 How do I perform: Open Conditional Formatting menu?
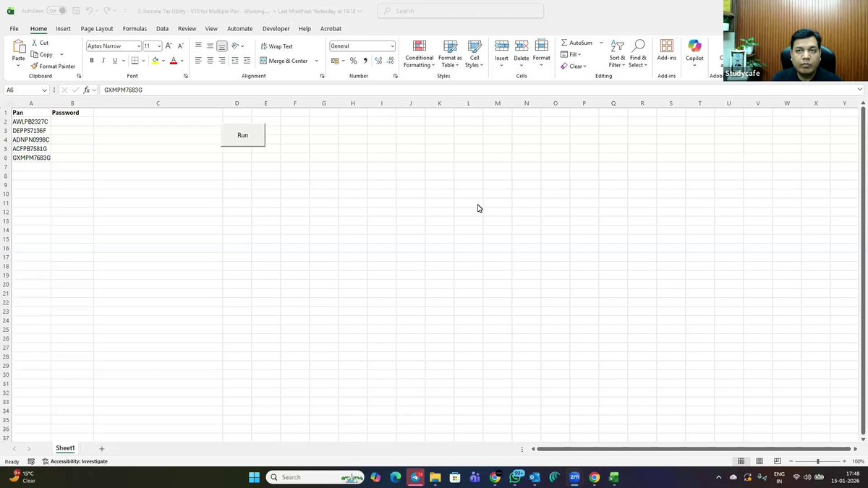coord(419,54)
